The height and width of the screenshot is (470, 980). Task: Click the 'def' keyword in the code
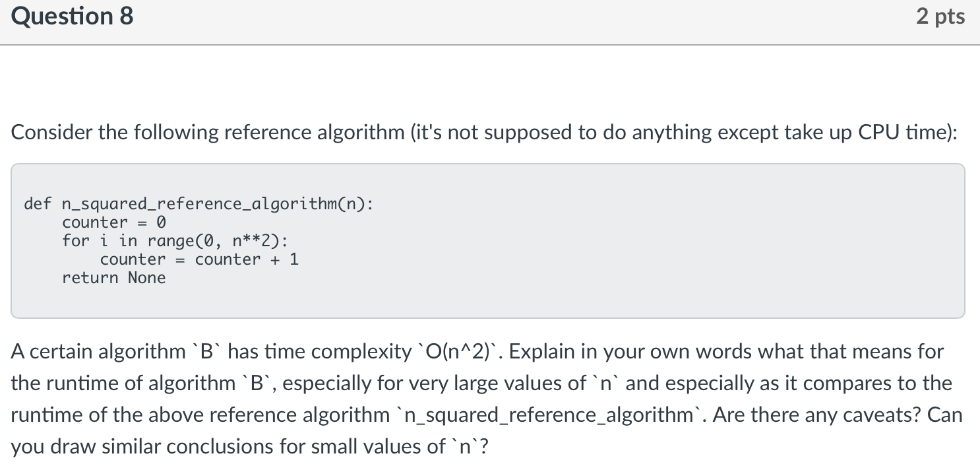coord(38,203)
